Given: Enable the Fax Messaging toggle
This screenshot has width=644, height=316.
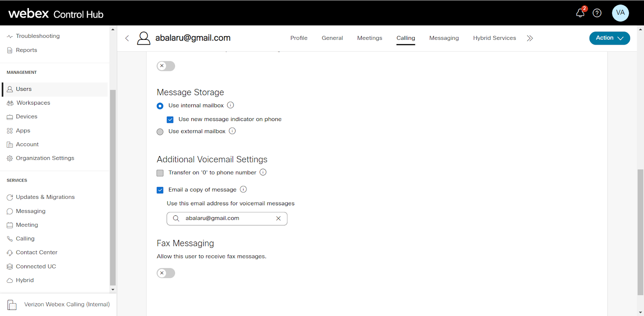Looking at the screenshot, I should click(x=166, y=273).
